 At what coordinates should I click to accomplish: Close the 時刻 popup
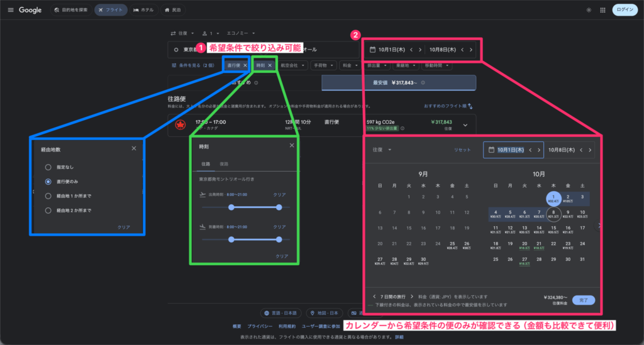tap(292, 145)
